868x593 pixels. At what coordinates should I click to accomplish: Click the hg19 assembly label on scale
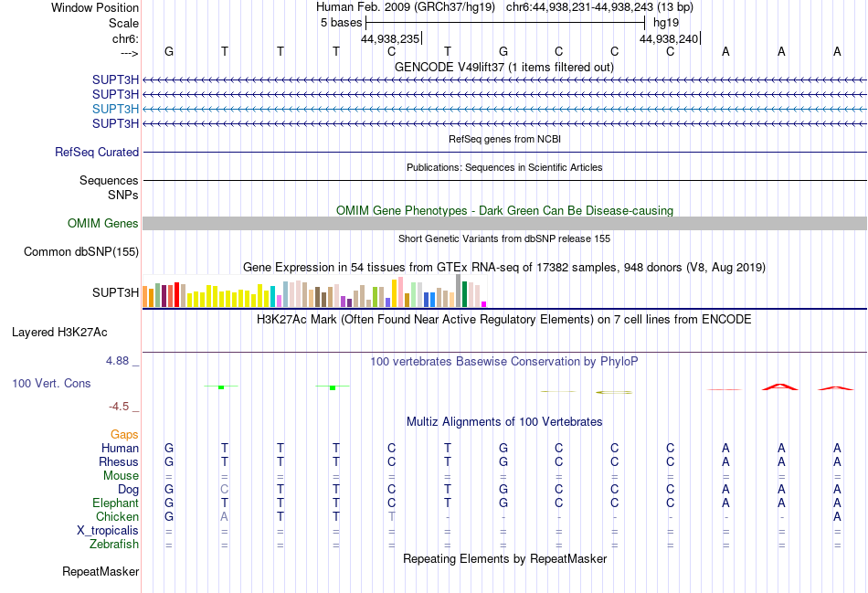point(666,23)
